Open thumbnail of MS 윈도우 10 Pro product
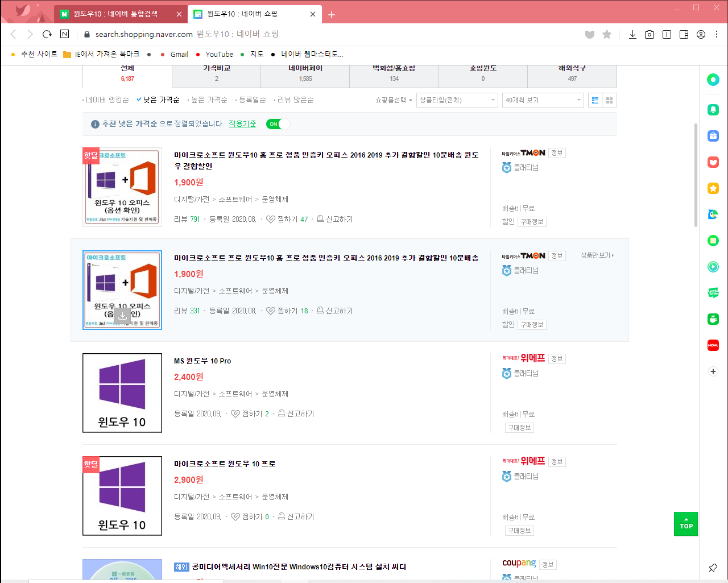 pyautogui.click(x=122, y=393)
